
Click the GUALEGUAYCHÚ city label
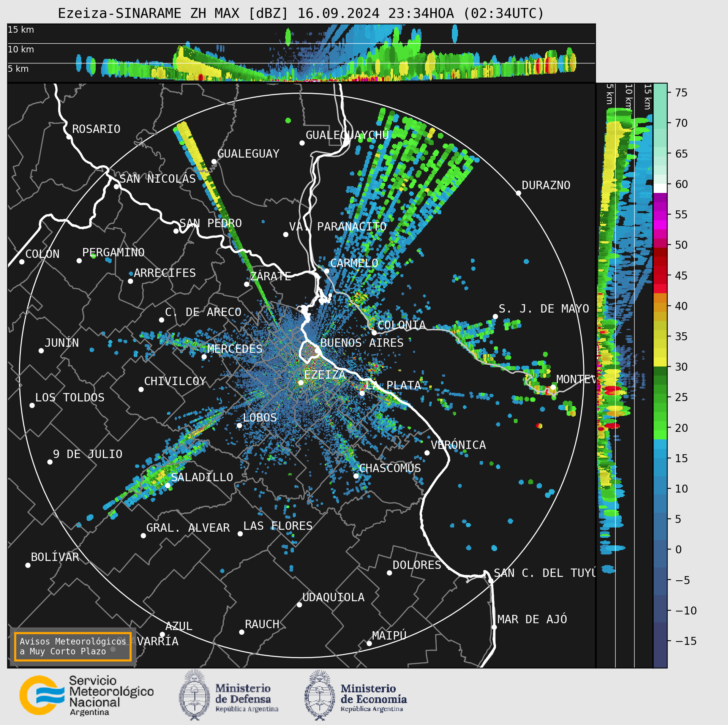click(x=347, y=135)
